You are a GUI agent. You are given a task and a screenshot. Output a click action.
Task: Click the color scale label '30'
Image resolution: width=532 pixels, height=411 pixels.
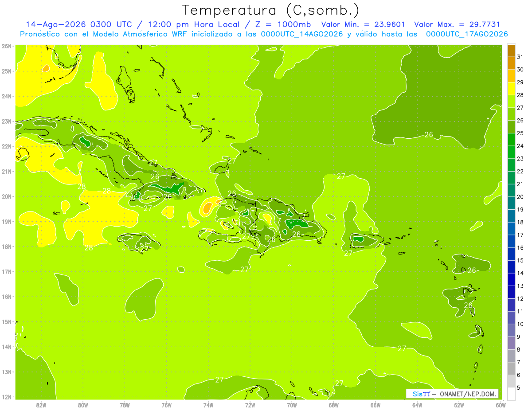(x=520, y=70)
